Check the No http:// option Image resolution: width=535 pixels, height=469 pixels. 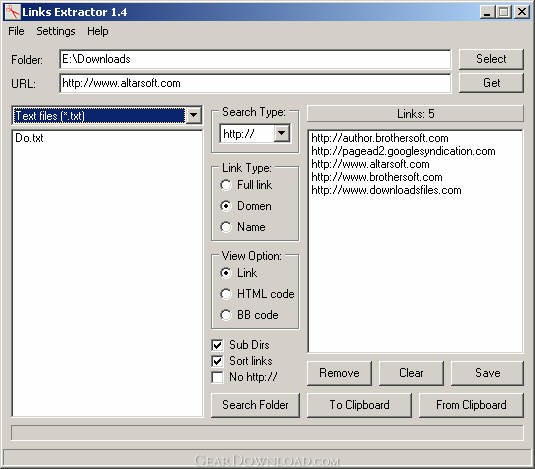coord(217,377)
